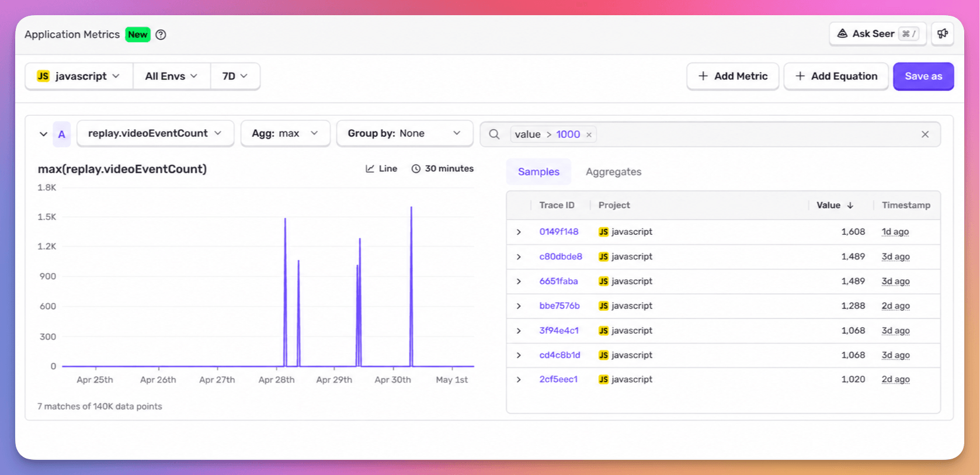The height and width of the screenshot is (475, 980).
Task: Collapse the metric A section chevron
Action: [x=43, y=134]
